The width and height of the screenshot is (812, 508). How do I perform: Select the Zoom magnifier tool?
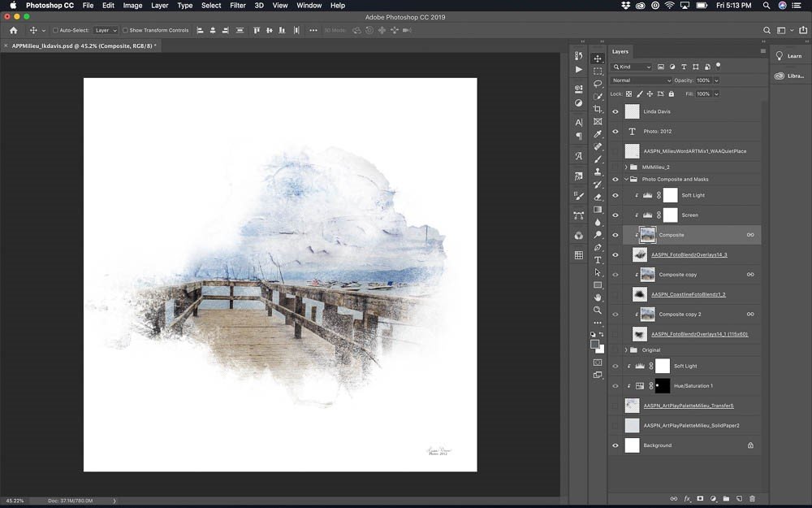coord(598,310)
